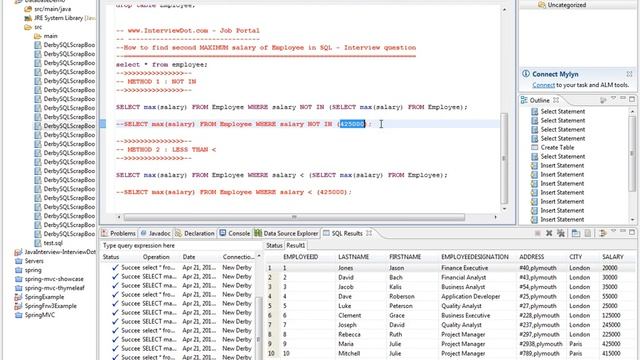Click the test.sql file icon
Image resolution: width=640 pixels, height=360 pixels.
[38, 243]
